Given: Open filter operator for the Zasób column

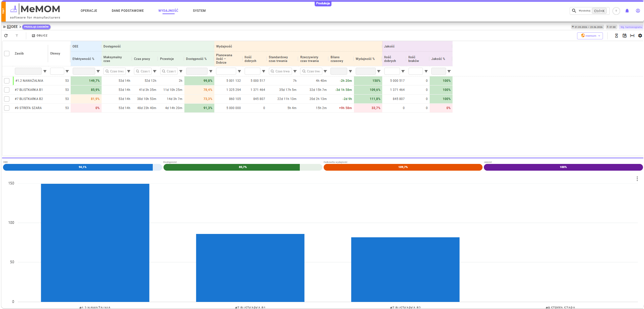Looking at the screenshot, I should [45, 71].
